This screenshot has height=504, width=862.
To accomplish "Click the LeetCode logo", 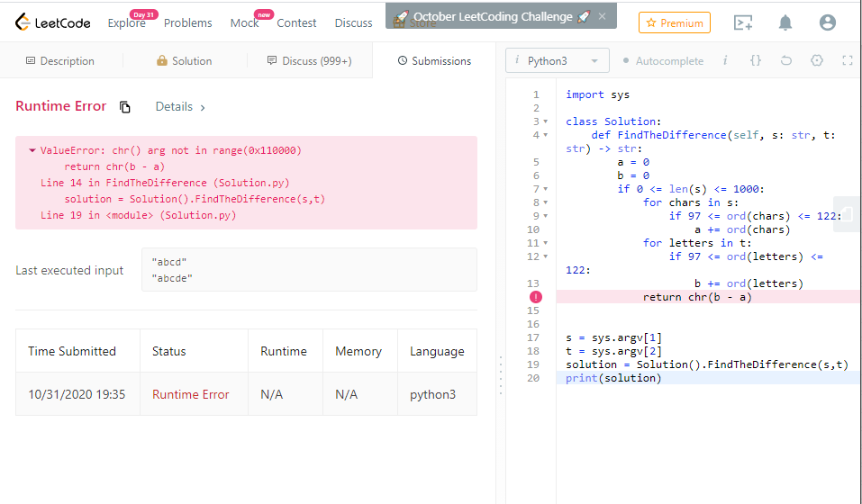I will (53, 22).
